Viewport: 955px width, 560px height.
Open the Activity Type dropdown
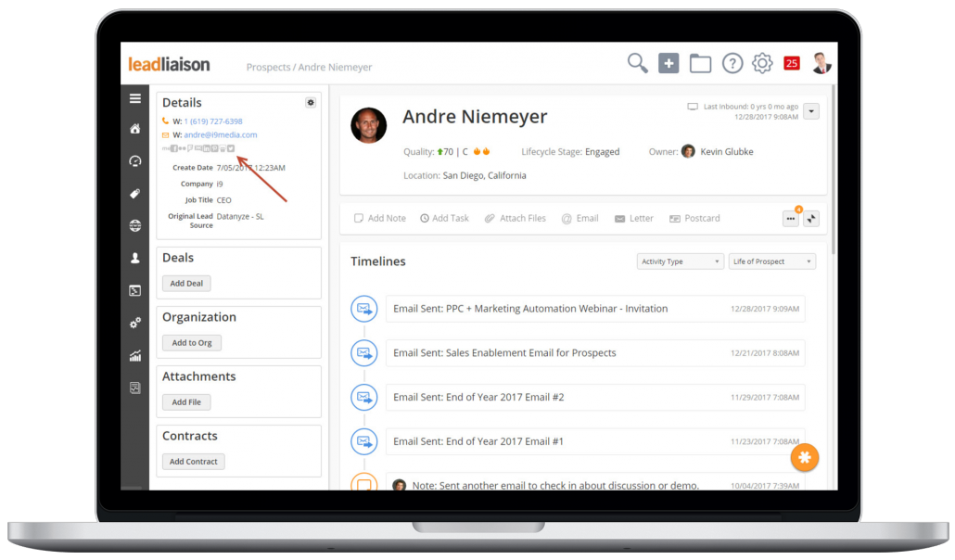tap(681, 261)
